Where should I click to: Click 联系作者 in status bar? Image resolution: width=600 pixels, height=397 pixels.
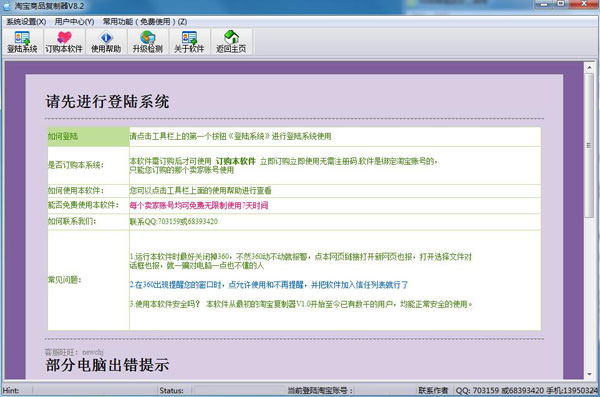coord(433,390)
